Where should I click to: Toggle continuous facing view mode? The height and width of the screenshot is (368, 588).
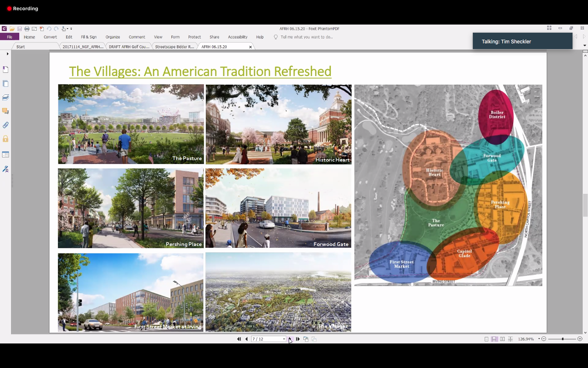pyautogui.click(x=510, y=339)
